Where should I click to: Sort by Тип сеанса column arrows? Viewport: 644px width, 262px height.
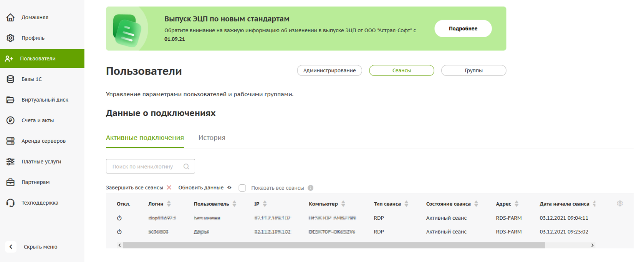pos(406,204)
